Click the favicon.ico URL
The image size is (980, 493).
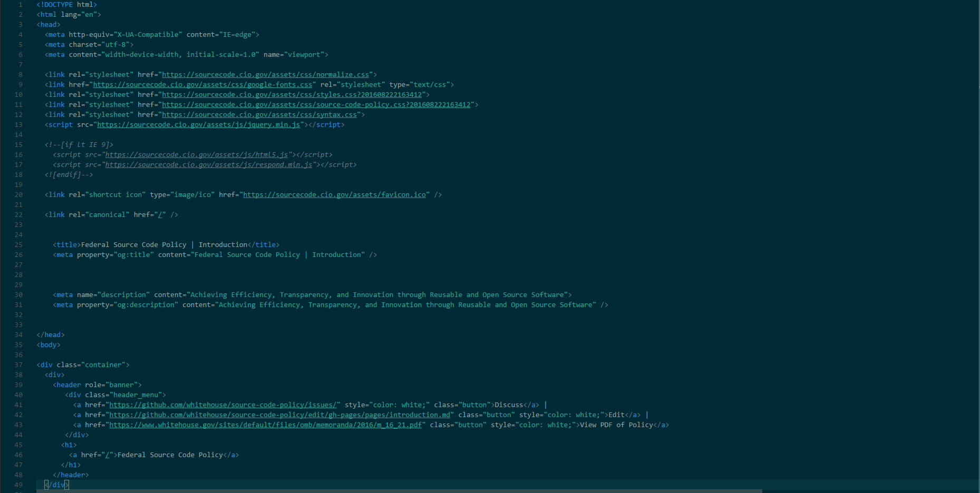pyautogui.click(x=334, y=195)
